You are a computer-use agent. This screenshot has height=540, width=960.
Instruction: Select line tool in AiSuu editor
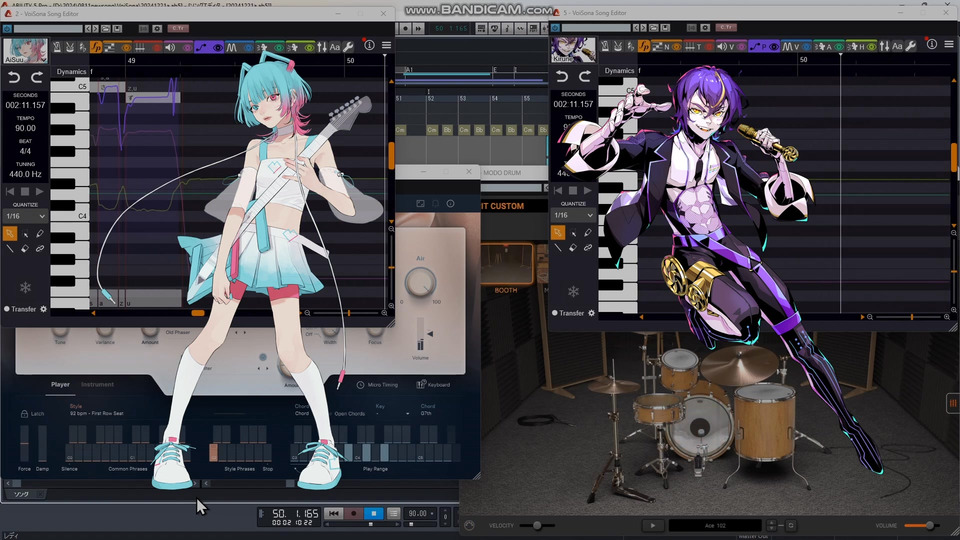coord(10,249)
